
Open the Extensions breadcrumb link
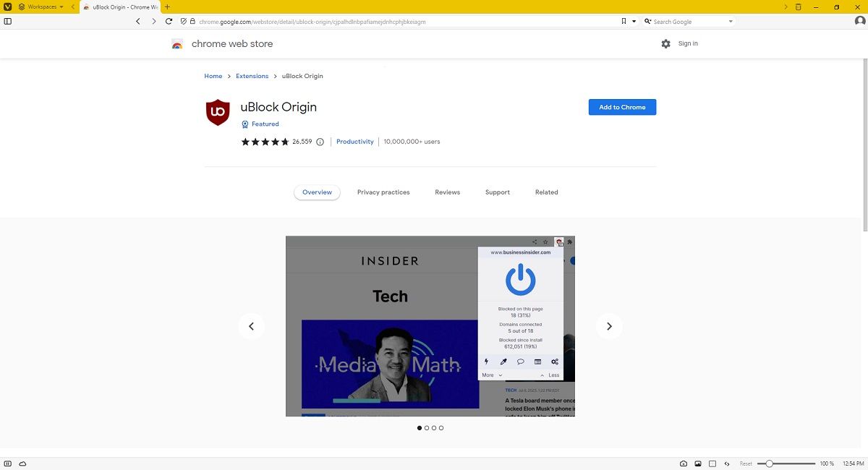pos(252,76)
